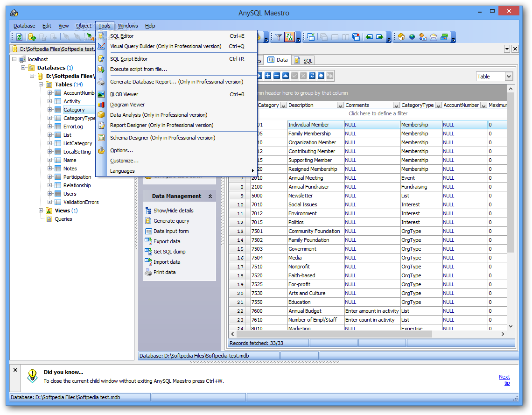The image size is (532, 415).
Task: Click the Options gear icon in menu
Action: [x=101, y=150]
